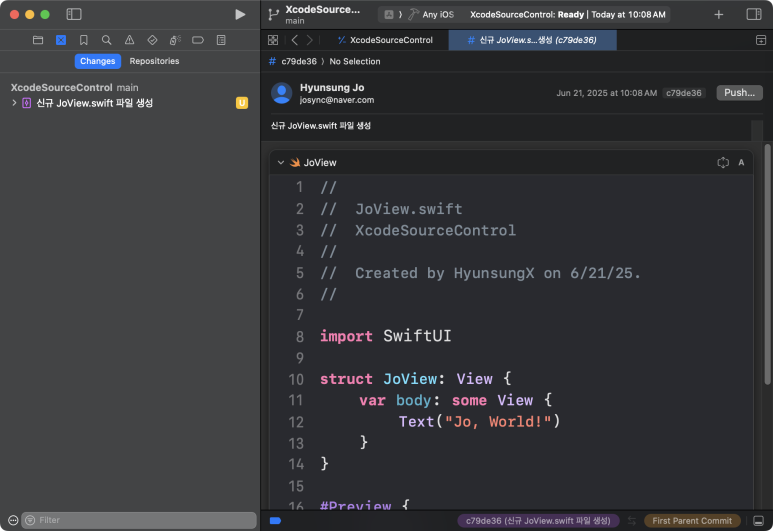Open the Bookmark navigator
Image resolution: width=773 pixels, height=531 pixels.
point(84,40)
